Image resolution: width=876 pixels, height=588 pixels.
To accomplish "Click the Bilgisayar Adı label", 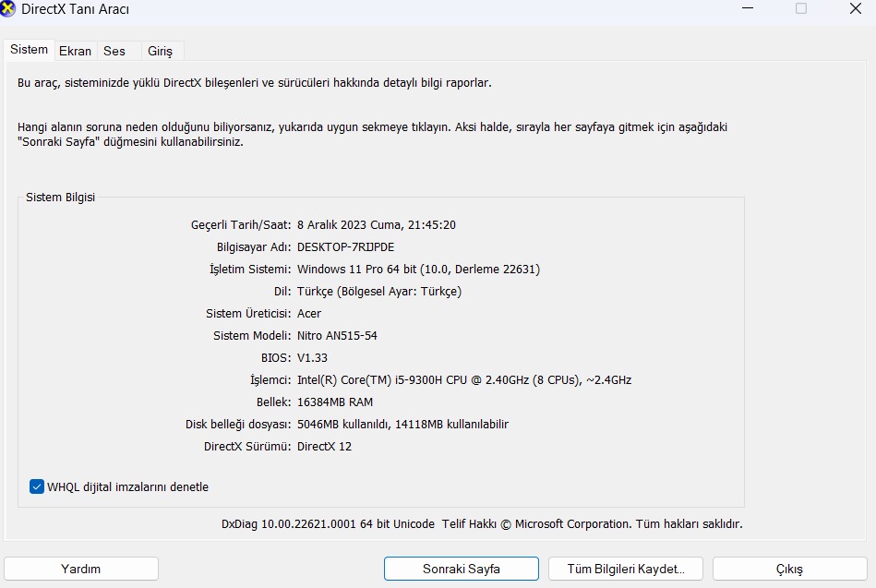I will click(x=254, y=247).
